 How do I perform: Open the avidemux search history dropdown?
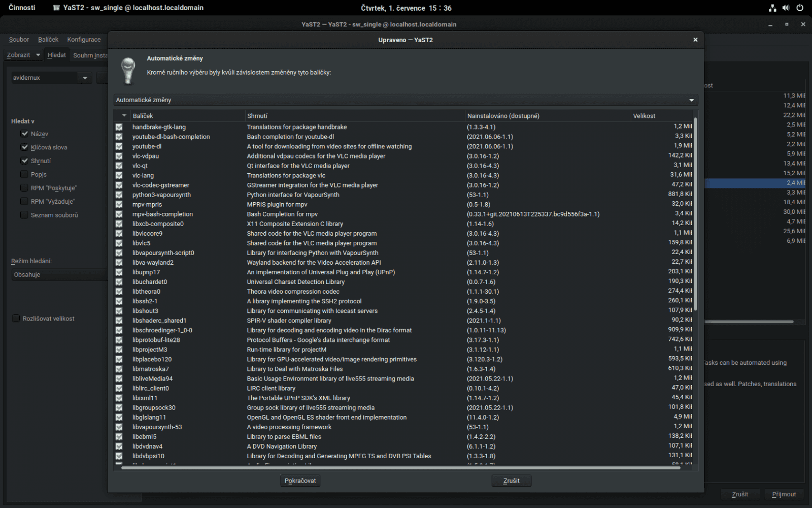(x=84, y=77)
